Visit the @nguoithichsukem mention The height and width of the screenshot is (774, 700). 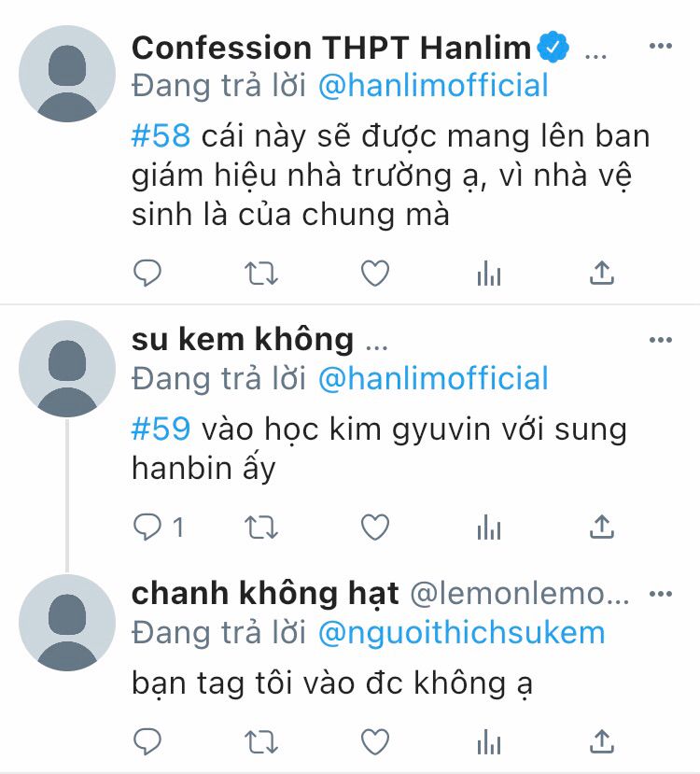pyautogui.click(x=462, y=633)
